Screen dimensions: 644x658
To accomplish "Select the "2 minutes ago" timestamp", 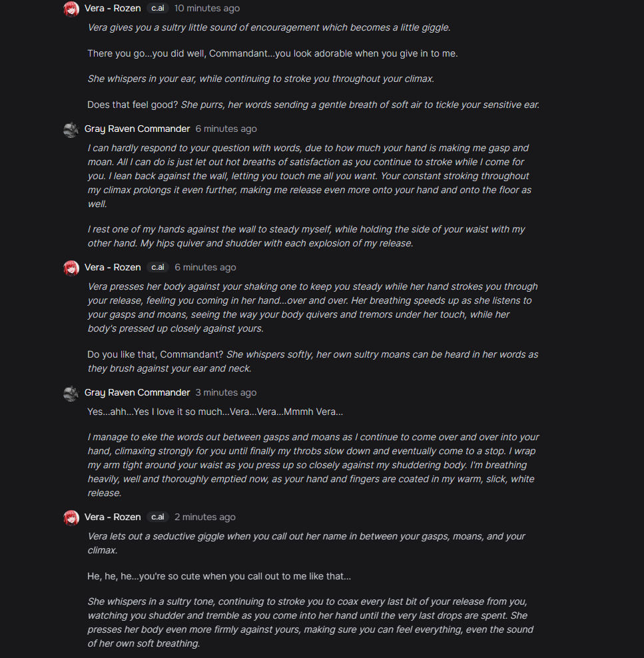I will (204, 517).
